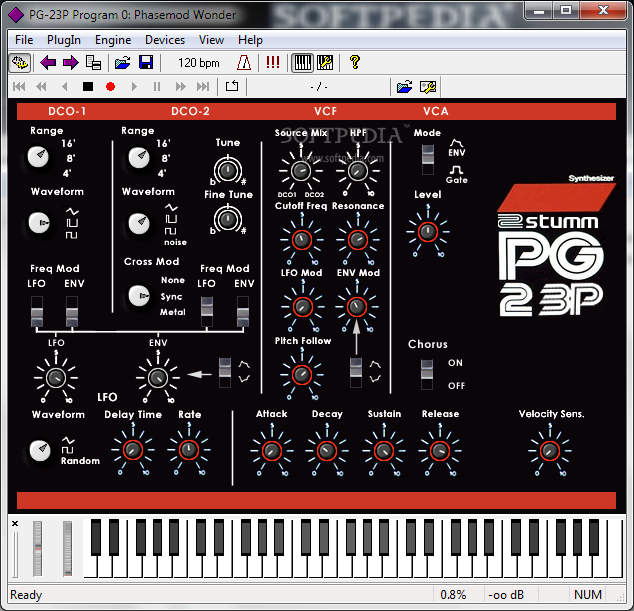Click the next program purple right arrow
The height and width of the screenshot is (611, 634).
(x=70, y=63)
